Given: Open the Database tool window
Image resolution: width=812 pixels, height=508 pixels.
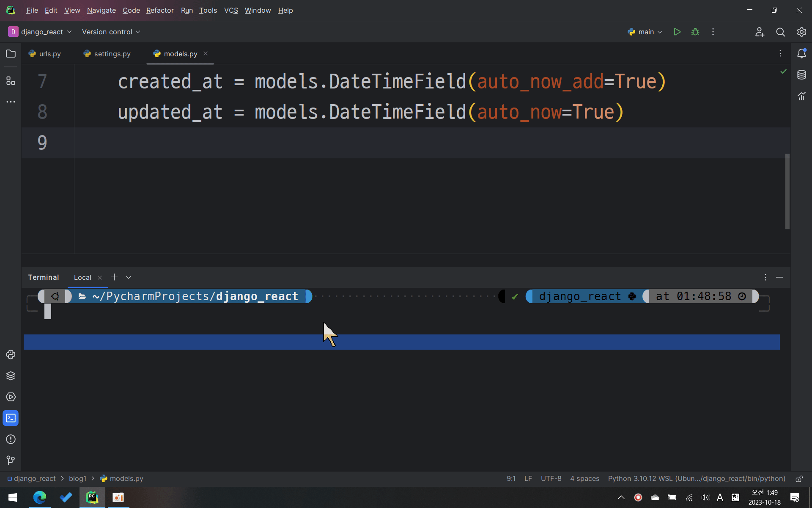Looking at the screenshot, I should coord(801,75).
